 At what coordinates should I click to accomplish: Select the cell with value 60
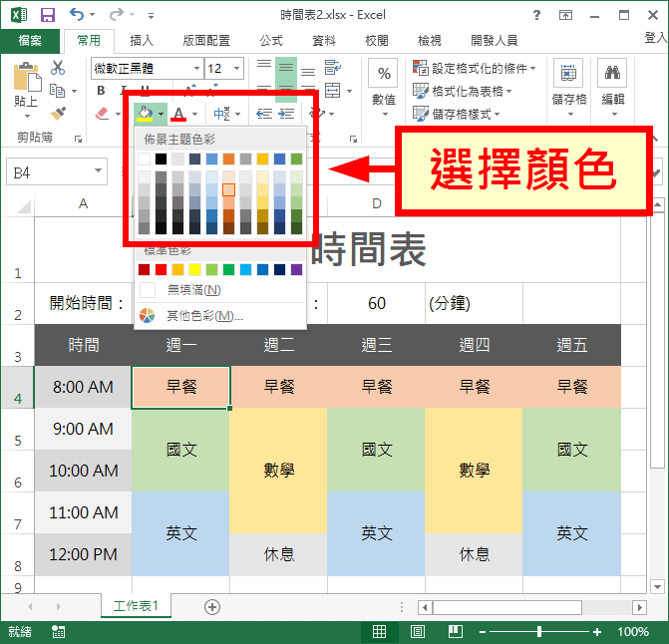[x=376, y=304]
